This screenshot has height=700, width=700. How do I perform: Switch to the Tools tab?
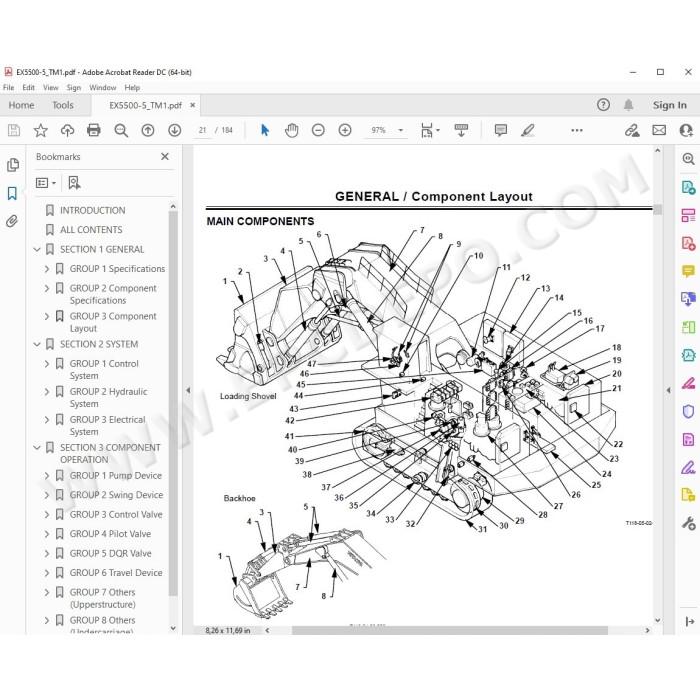tap(63, 105)
